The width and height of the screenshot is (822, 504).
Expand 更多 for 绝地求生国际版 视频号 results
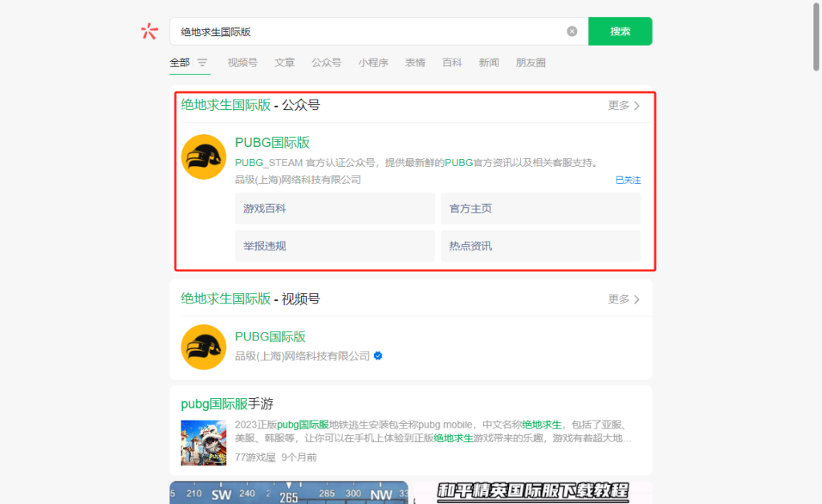point(619,299)
